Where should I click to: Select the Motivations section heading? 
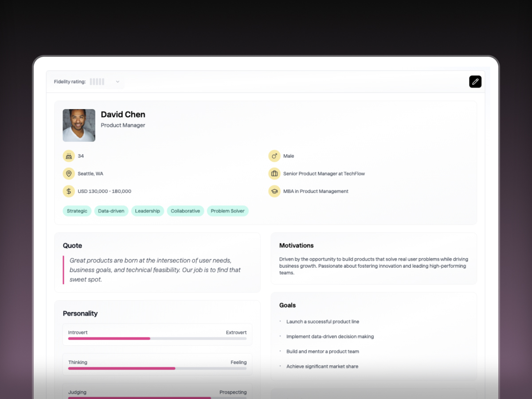tap(296, 245)
